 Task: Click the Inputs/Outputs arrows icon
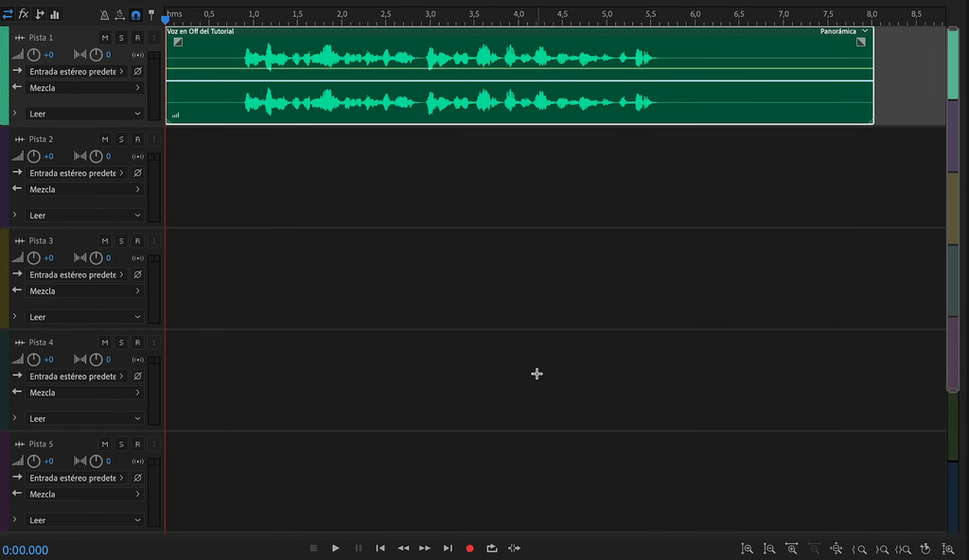[x=8, y=13]
